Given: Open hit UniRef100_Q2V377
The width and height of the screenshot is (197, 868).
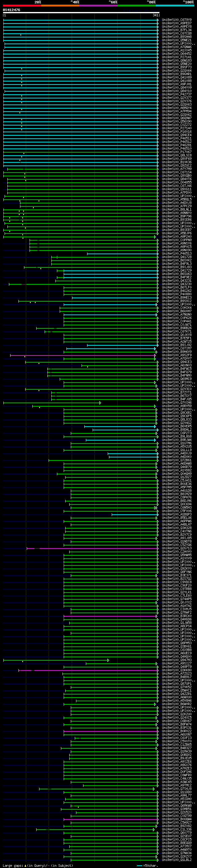Looking at the screenshot, I should point(177,98).
